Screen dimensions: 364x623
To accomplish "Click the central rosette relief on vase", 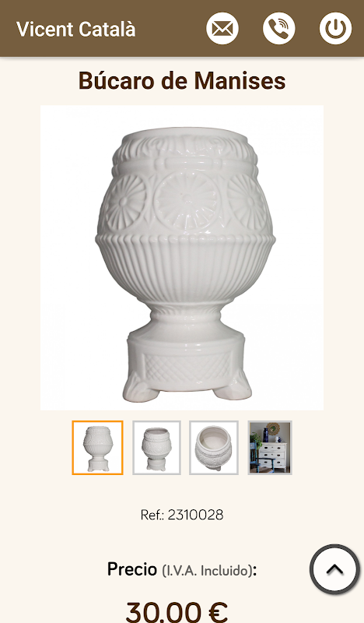I will coord(187,201).
